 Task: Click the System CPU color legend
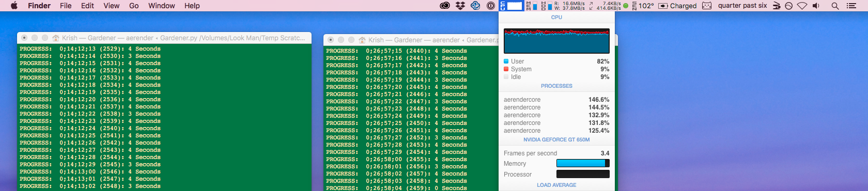click(x=506, y=69)
